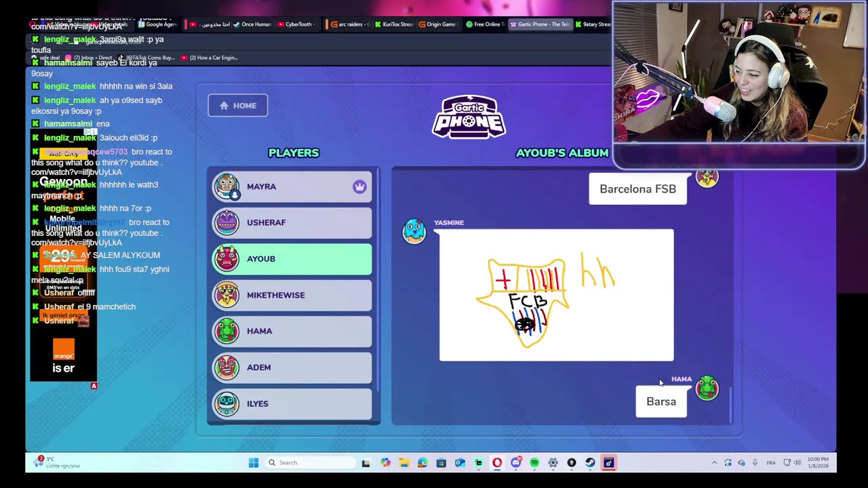Click the Gartic Phone logo
868x488 pixels.
point(469,117)
